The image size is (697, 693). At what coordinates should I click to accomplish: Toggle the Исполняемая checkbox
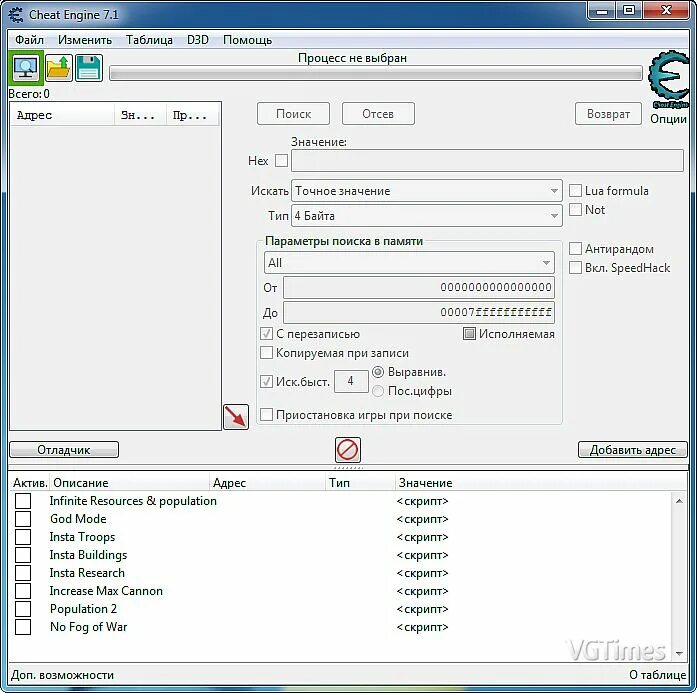(469, 334)
